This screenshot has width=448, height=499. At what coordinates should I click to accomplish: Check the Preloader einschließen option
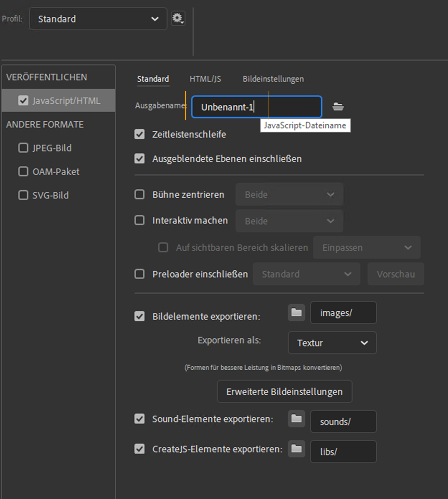pyautogui.click(x=140, y=274)
